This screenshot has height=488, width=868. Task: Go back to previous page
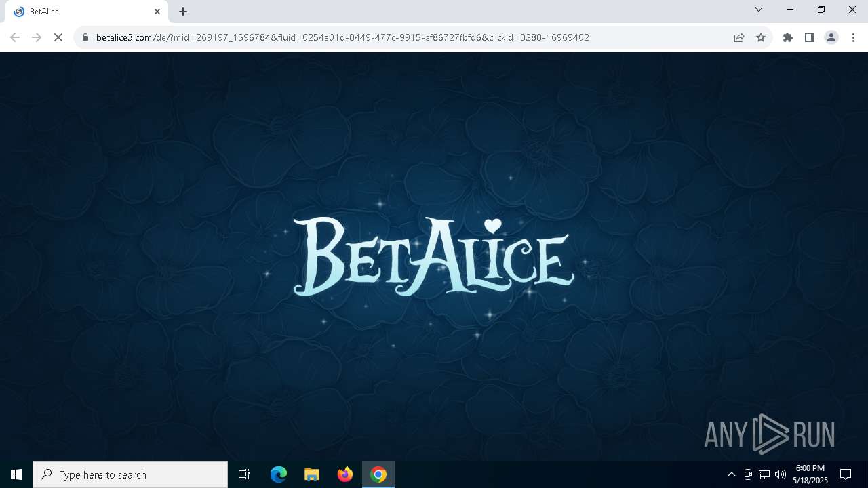15,37
